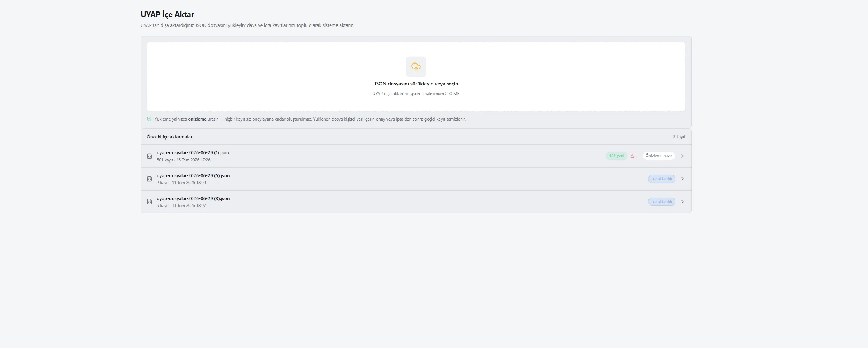Click file icon for uyap-dosyalar-2026-06-29 (5).json
Image resolution: width=868 pixels, height=348 pixels.
coord(150,179)
